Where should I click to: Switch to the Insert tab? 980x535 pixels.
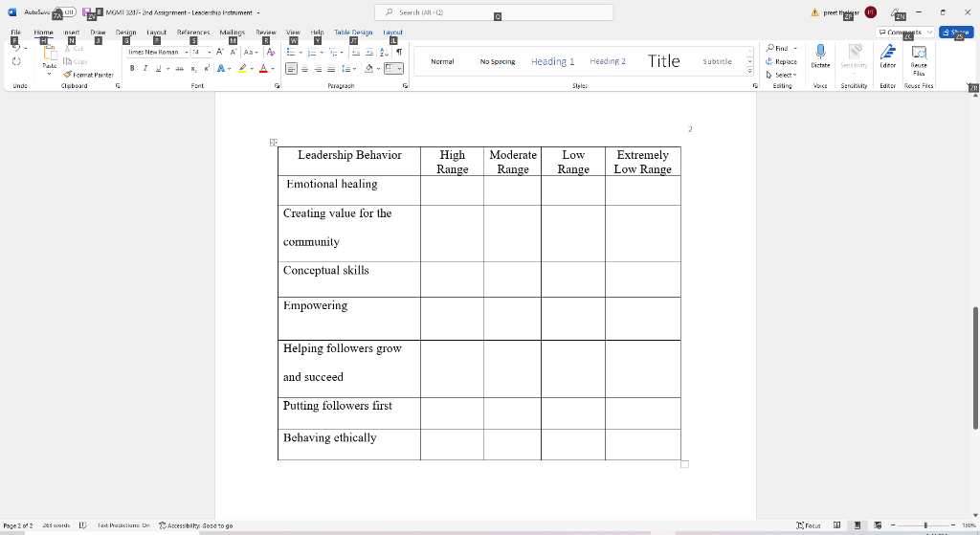71,32
